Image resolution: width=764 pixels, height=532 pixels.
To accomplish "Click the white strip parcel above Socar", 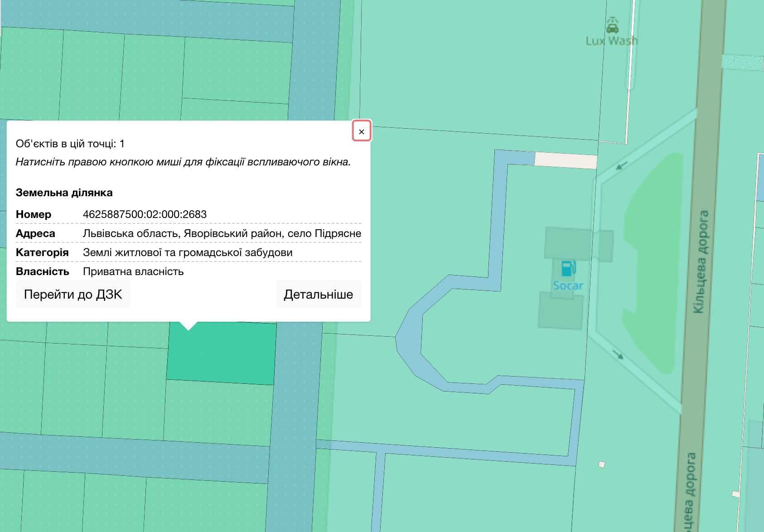I will click(x=566, y=160).
